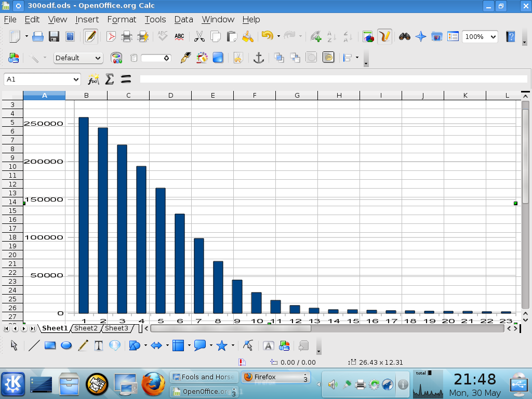This screenshot has width=532, height=399.
Task: Jump to the last sheet tab arrow
Action: (x=33, y=328)
